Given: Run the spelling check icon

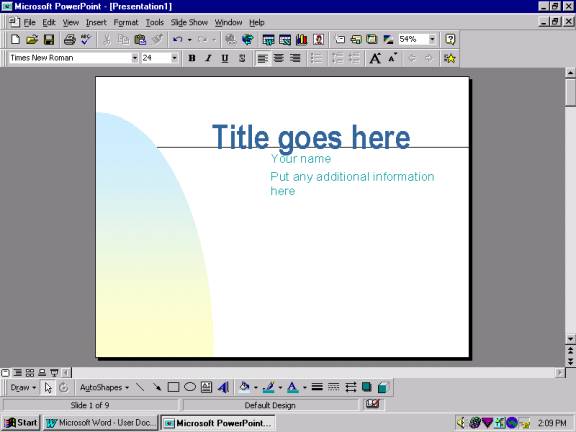Looking at the screenshot, I should (x=86, y=39).
